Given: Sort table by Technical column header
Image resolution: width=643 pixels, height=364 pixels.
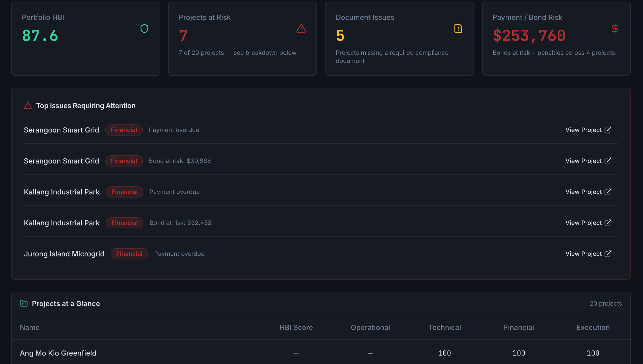Looking at the screenshot, I should 444,327.
